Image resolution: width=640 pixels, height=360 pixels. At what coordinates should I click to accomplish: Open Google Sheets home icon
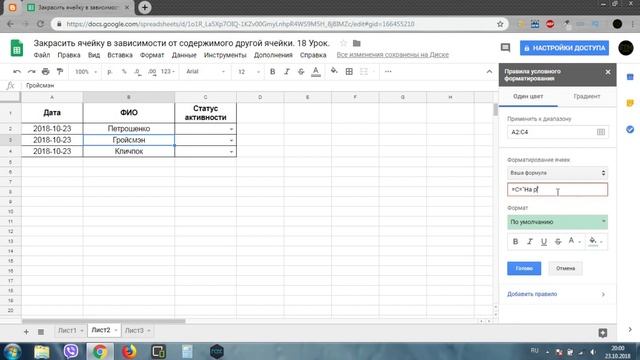tap(17, 48)
